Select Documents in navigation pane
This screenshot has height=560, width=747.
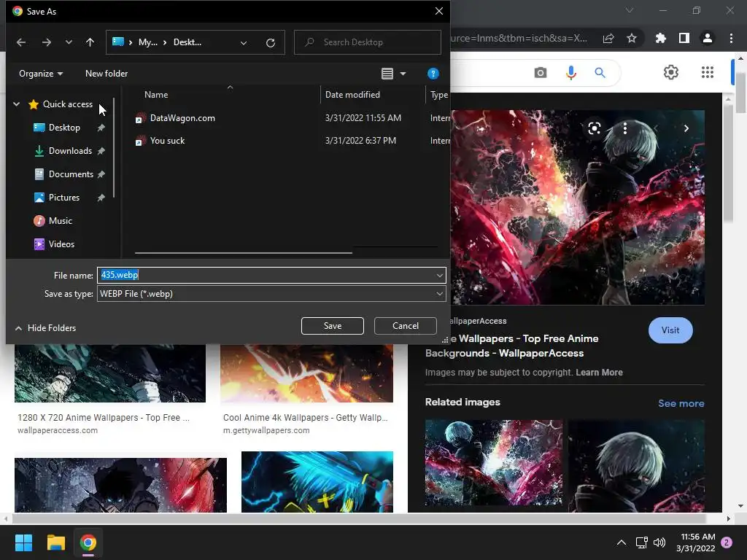pos(71,174)
